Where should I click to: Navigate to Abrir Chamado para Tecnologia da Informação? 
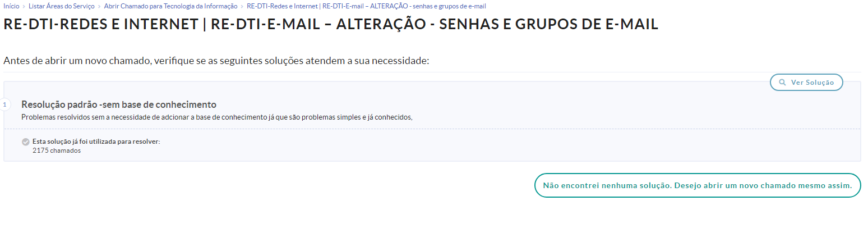pyautogui.click(x=170, y=6)
